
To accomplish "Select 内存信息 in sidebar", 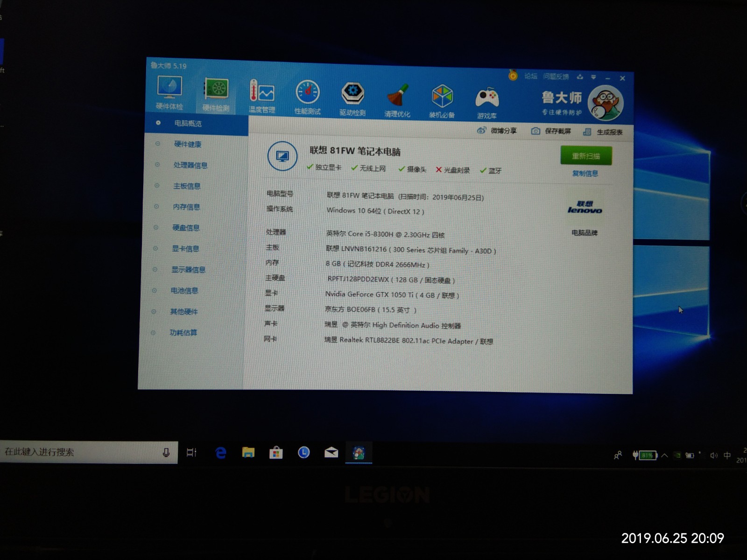I will click(x=186, y=207).
